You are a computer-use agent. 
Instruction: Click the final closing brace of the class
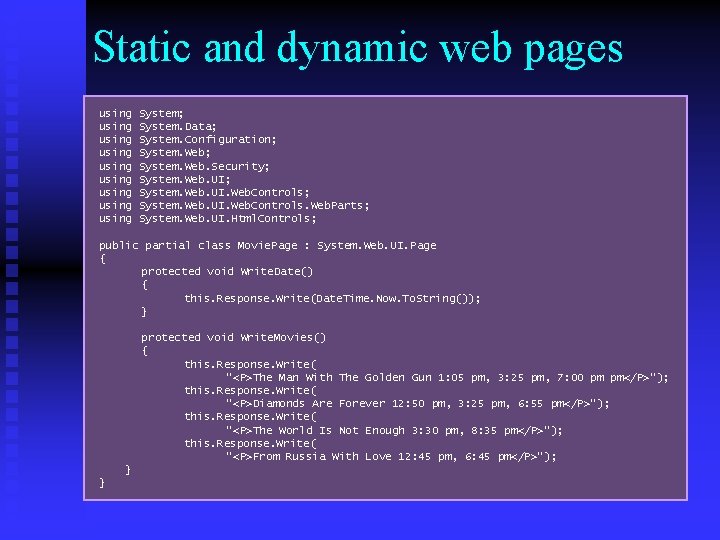click(x=102, y=483)
